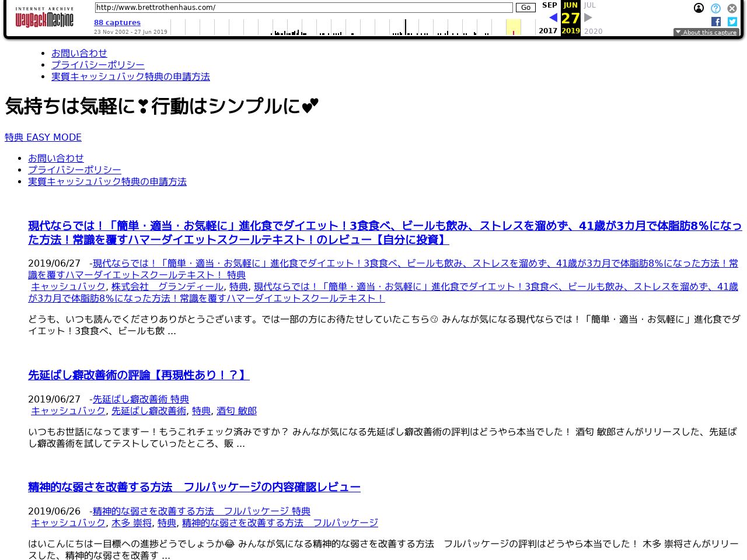
Task: Open 精神的な弱さを改善する方法 article title
Action: click(194, 487)
